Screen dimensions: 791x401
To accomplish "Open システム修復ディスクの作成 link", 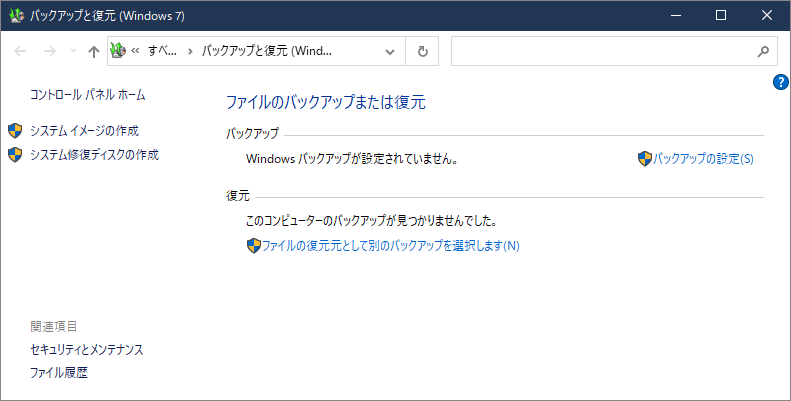I will pyautogui.click(x=94, y=154).
